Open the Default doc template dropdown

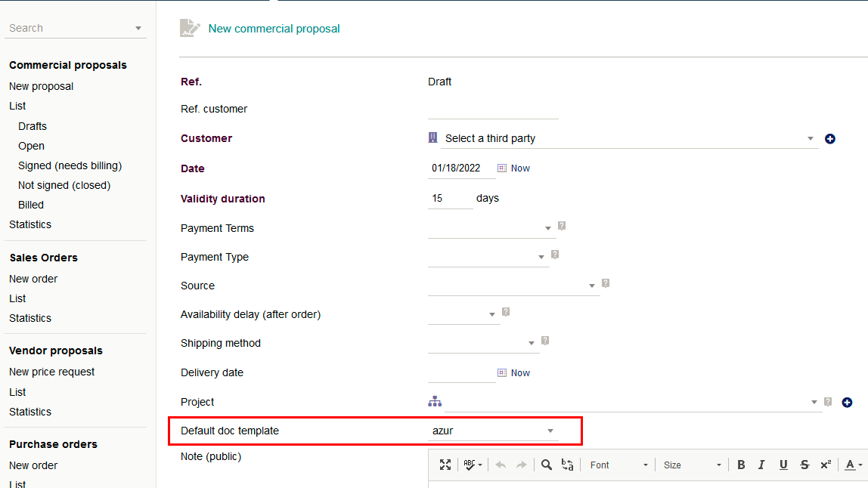pos(493,431)
